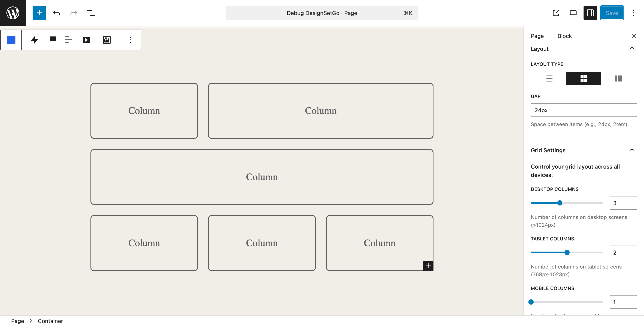Click the laptop device preview icon

pos(573,13)
